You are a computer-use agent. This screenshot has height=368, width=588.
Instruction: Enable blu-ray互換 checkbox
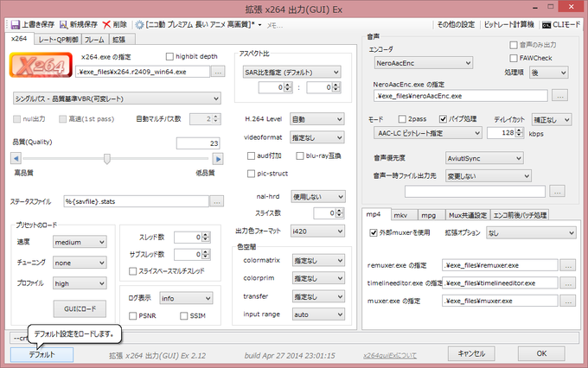(300, 155)
